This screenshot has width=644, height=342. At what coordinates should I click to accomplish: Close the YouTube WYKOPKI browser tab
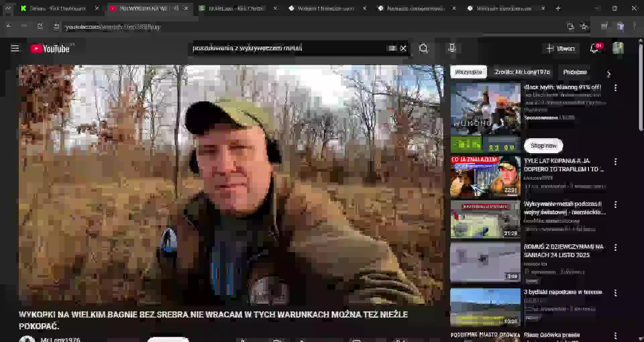coord(186,9)
